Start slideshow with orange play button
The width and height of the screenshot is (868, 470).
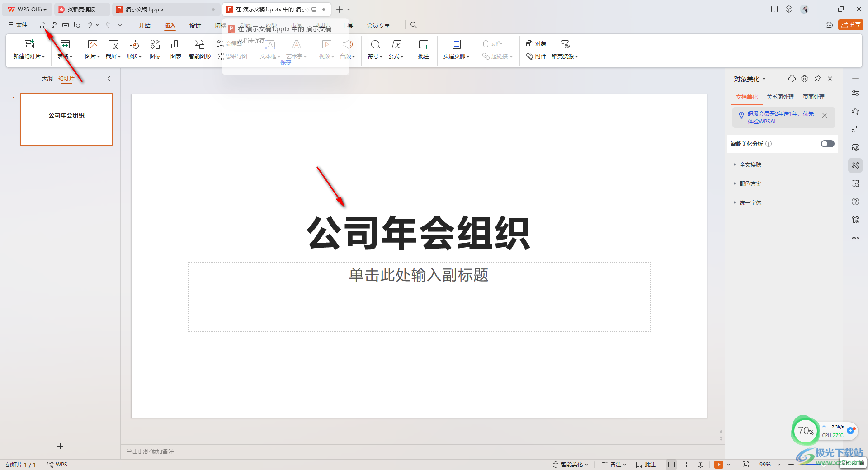(x=719, y=465)
